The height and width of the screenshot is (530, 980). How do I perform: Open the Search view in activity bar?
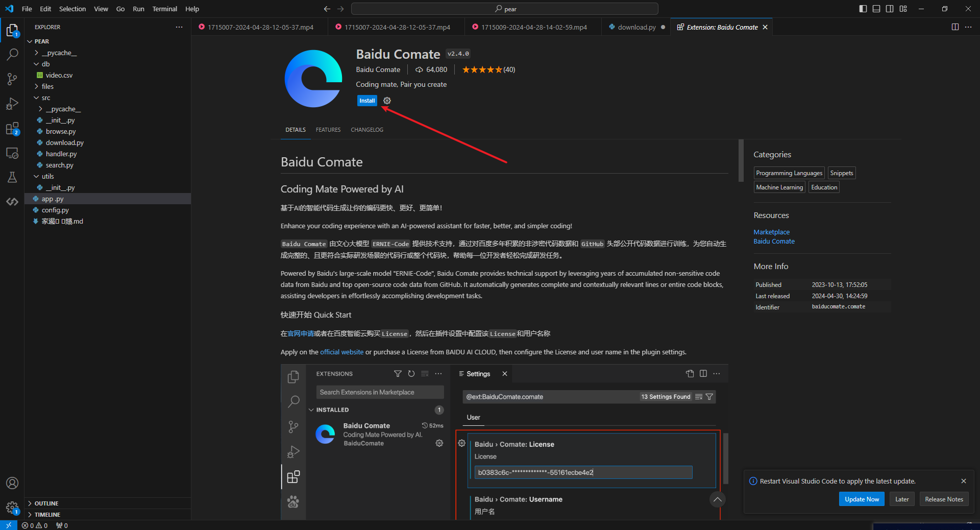pos(12,55)
